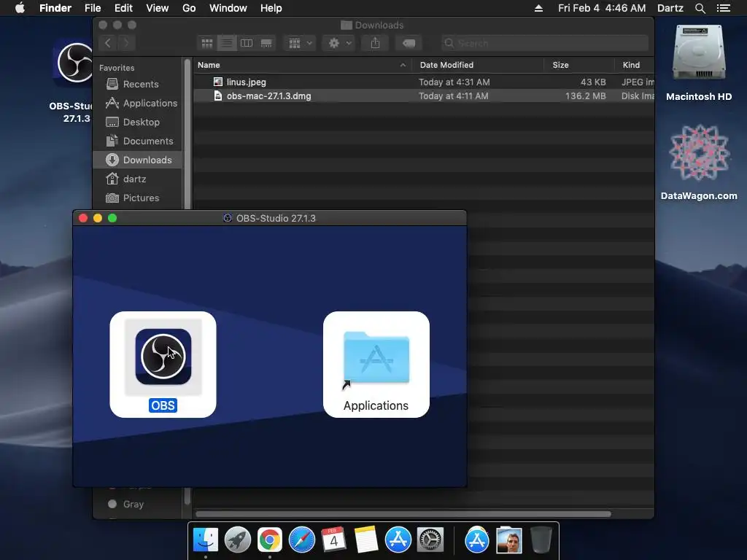This screenshot has width=747, height=560.
Task: Sort by Date Modified column header
Action: coord(478,65)
